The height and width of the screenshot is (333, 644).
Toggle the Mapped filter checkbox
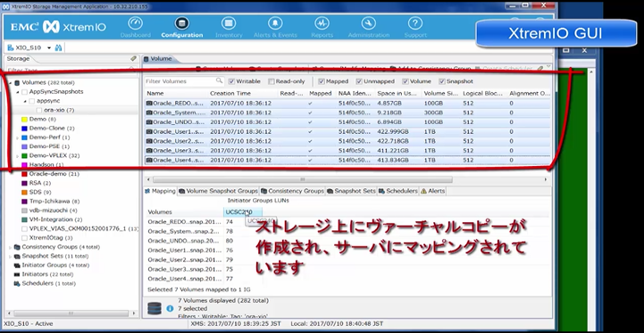322,81
